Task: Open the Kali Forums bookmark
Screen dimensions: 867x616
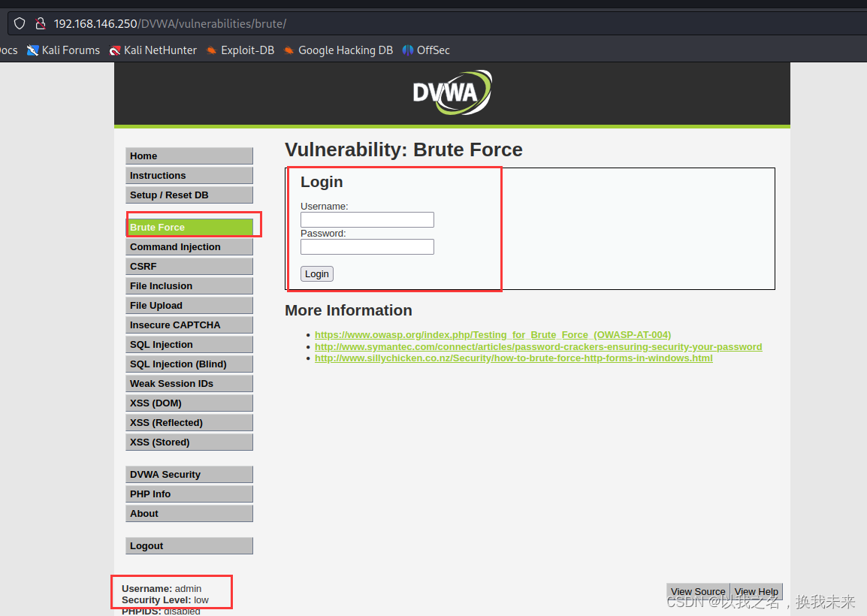Action: (x=64, y=50)
